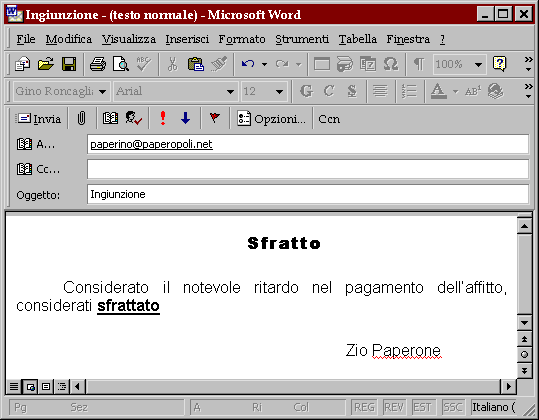Send the message with Invia button
Image resolution: width=539 pixels, height=420 pixels.
pos(38,119)
